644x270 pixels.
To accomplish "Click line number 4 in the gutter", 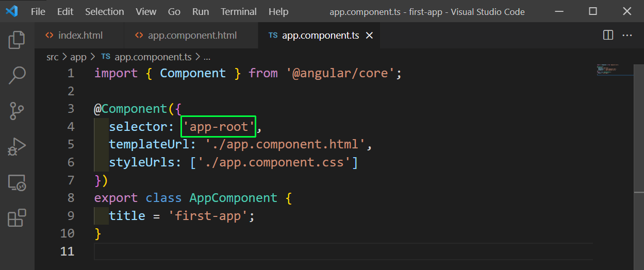I will [x=71, y=127].
